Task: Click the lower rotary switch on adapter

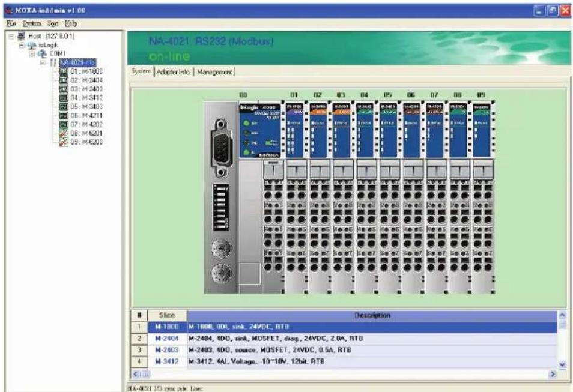Action: click(221, 273)
